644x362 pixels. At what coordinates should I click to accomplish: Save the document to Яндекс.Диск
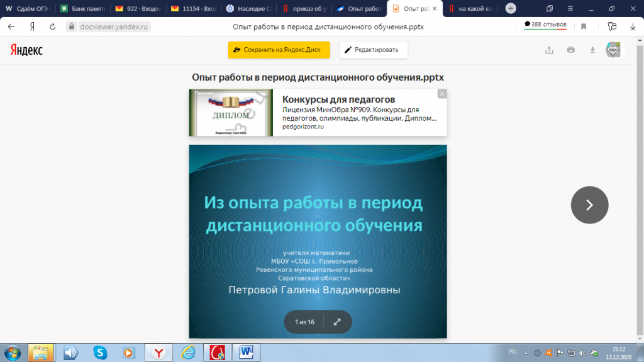[279, 50]
